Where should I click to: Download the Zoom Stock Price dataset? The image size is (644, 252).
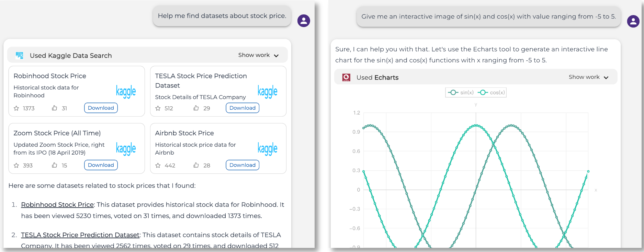click(x=101, y=165)
